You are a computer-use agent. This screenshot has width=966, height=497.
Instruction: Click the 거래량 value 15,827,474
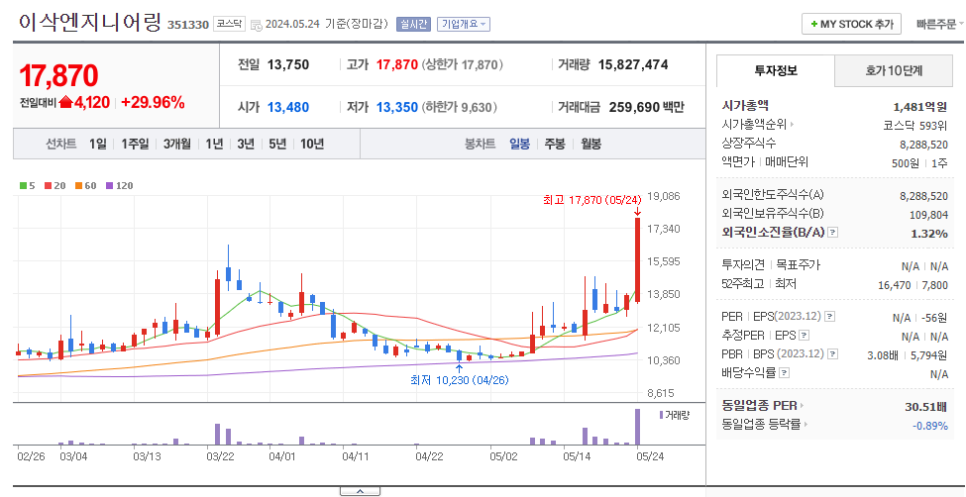tap(633, 65)
